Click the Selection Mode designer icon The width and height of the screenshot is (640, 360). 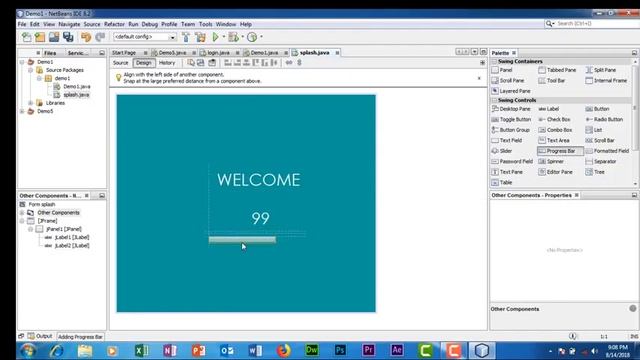pos(191,63)
